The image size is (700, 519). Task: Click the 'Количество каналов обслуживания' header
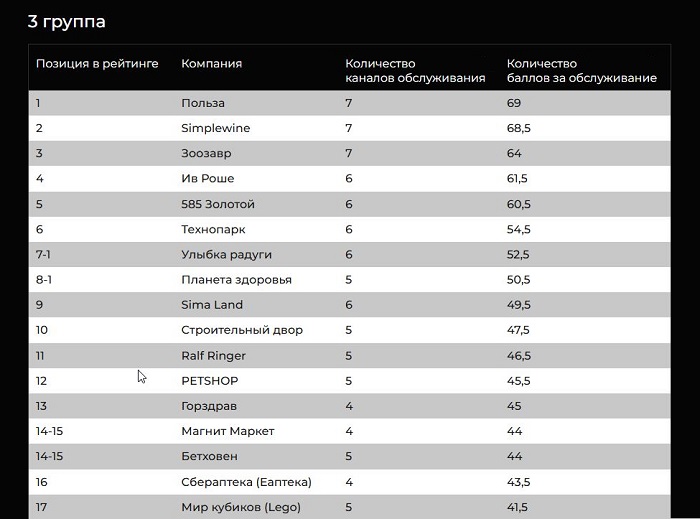tap(415, 71)
